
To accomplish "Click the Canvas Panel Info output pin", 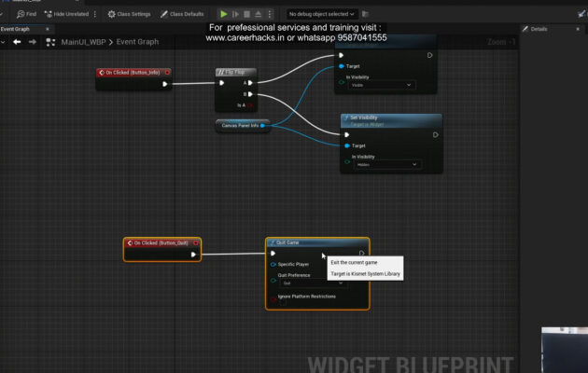I will coord(263,125).
